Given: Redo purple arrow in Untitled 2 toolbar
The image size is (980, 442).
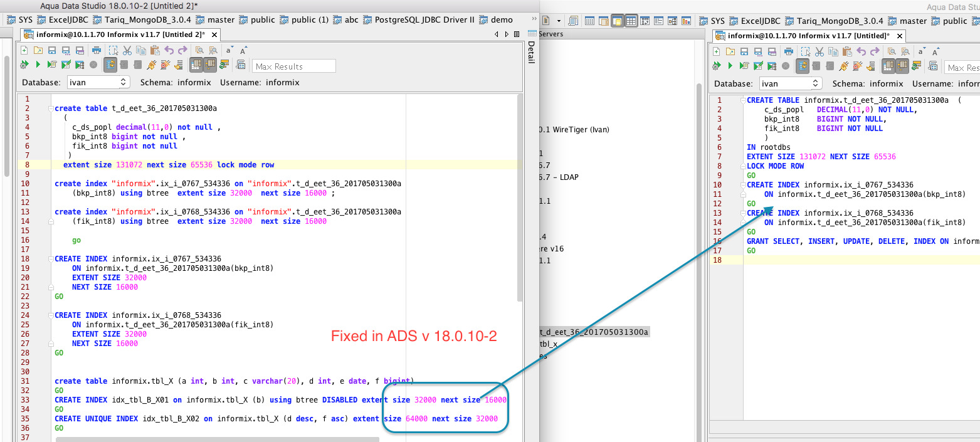Looking at the screenshot, I should tap(182, 50).
